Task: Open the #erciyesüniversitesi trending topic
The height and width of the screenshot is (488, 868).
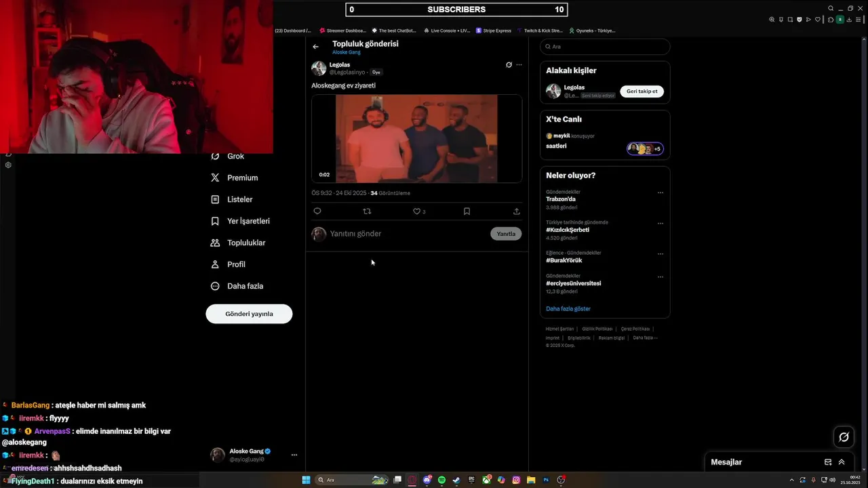Action: pos(574,283)
